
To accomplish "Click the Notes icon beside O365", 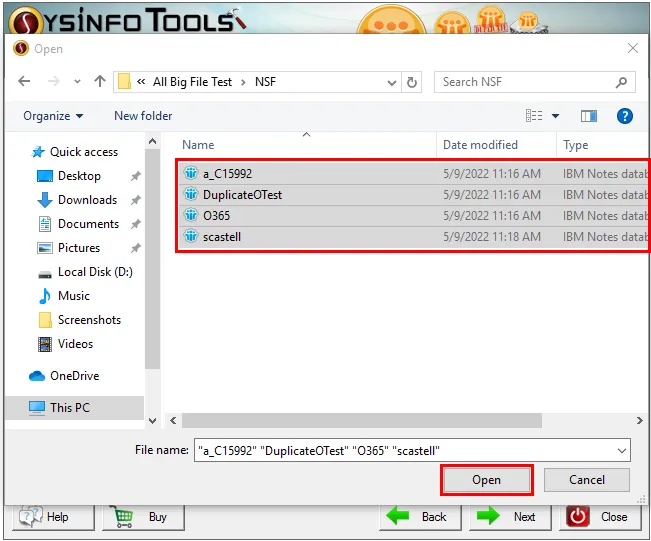I will coord(191,215).
